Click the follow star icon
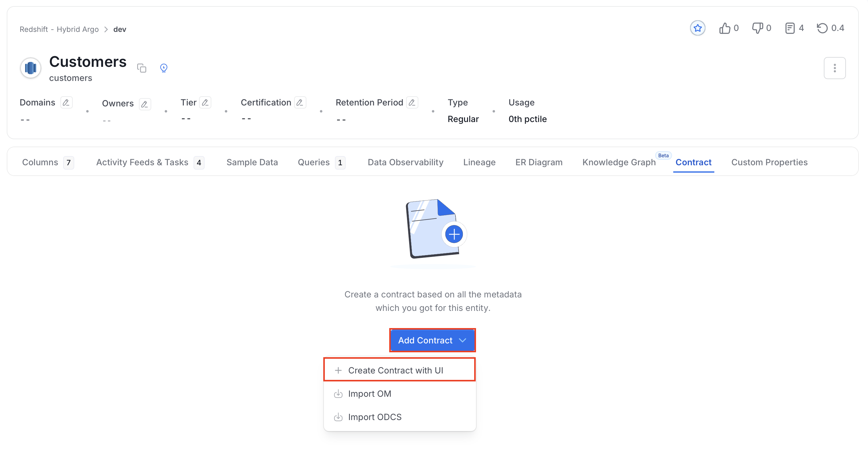868x455 pixels. click(697, 28)
